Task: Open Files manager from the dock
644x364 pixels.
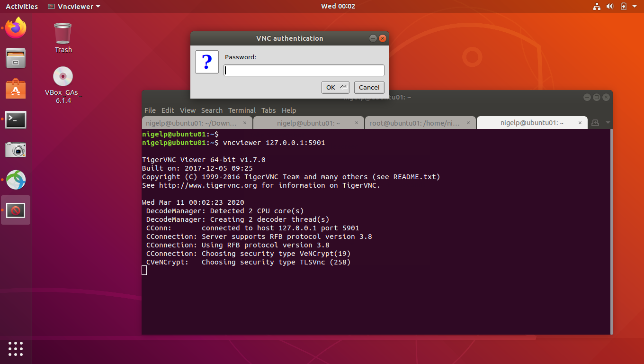Action: 16,58
